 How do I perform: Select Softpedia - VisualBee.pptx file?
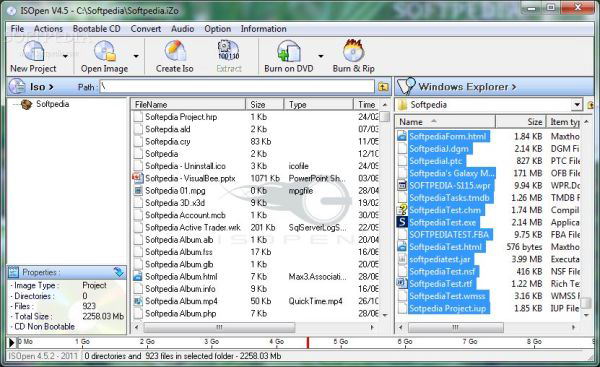coord(190,178)
